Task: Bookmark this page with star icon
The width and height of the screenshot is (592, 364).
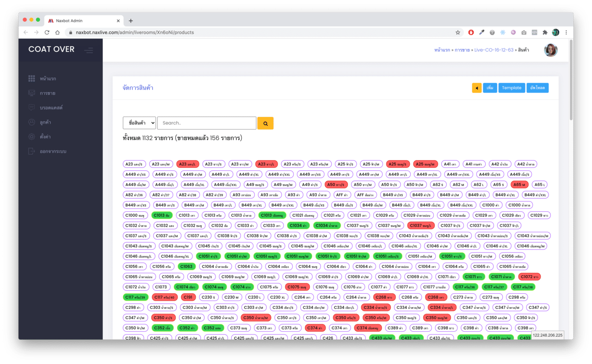Action: tap(458, 32)
